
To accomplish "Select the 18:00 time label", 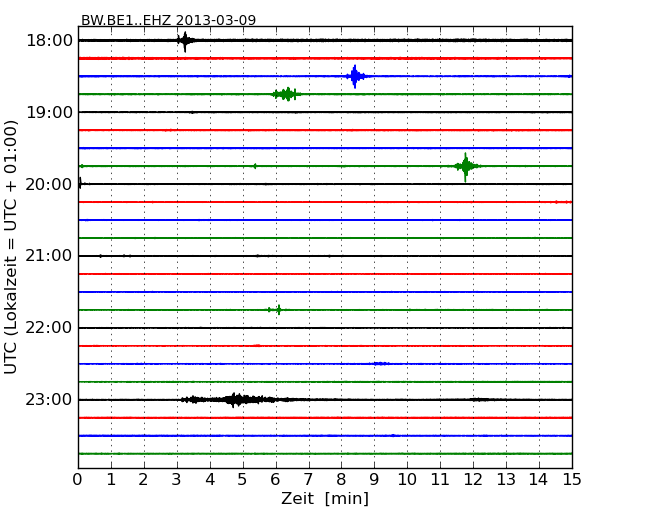I will point(49,41).
